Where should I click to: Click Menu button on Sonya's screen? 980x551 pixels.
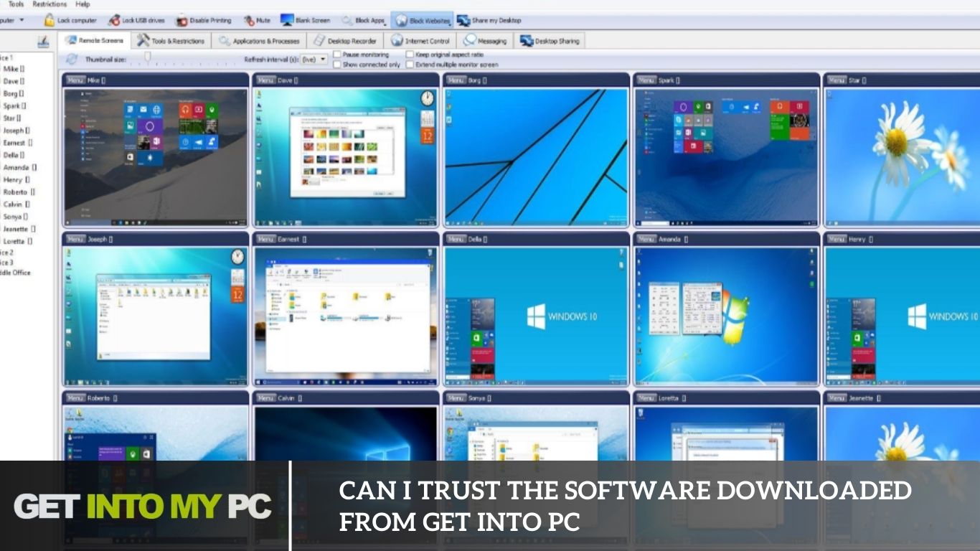click(456, 397)
